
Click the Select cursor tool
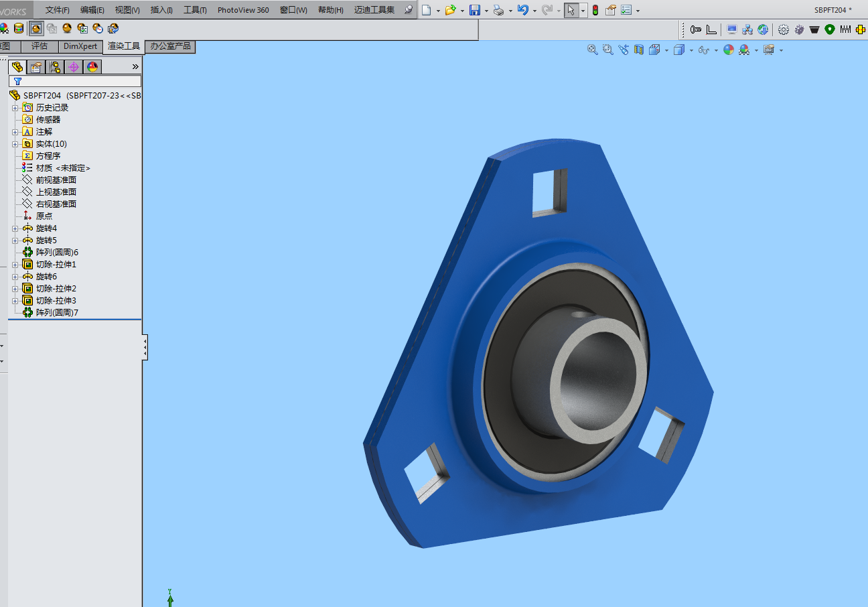tap(571, 10)
